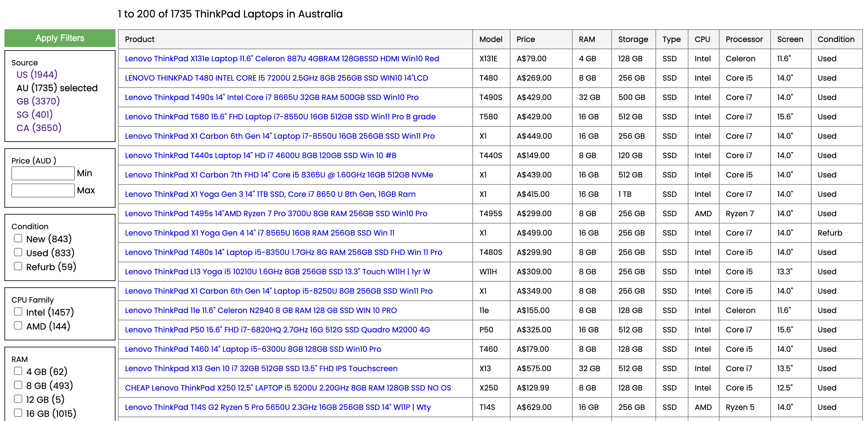Check the AMD CPU family box
Screen dimensions: 868x421
click(x=18, y=326)
